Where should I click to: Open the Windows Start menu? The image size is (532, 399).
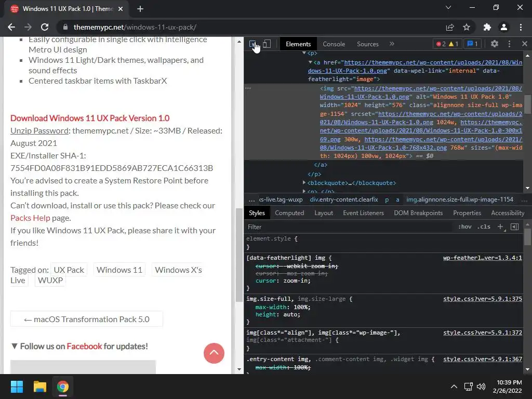[17, 387]
